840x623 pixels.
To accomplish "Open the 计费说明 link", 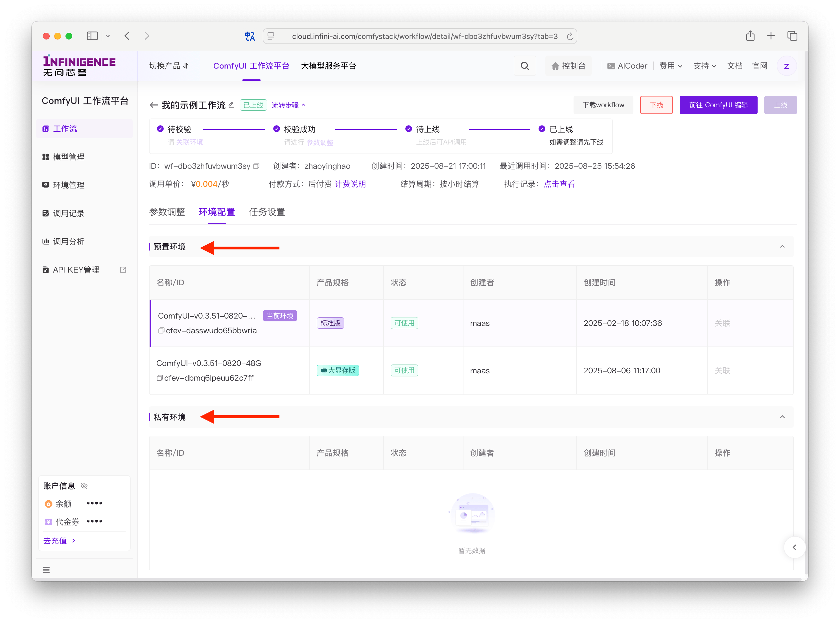I will 350,184.
